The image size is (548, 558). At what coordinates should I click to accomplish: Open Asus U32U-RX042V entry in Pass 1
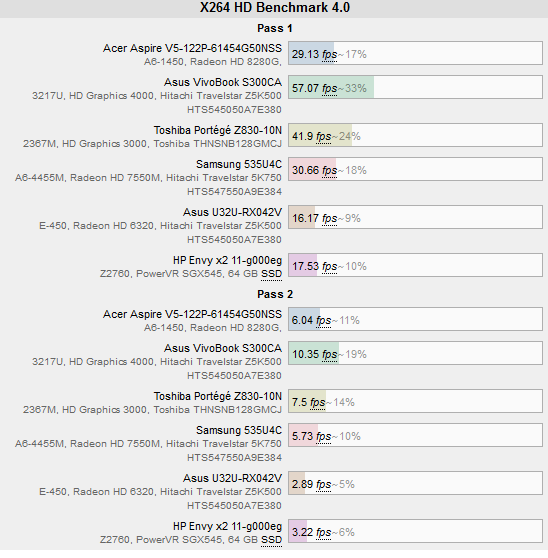(x=232, y=212)
